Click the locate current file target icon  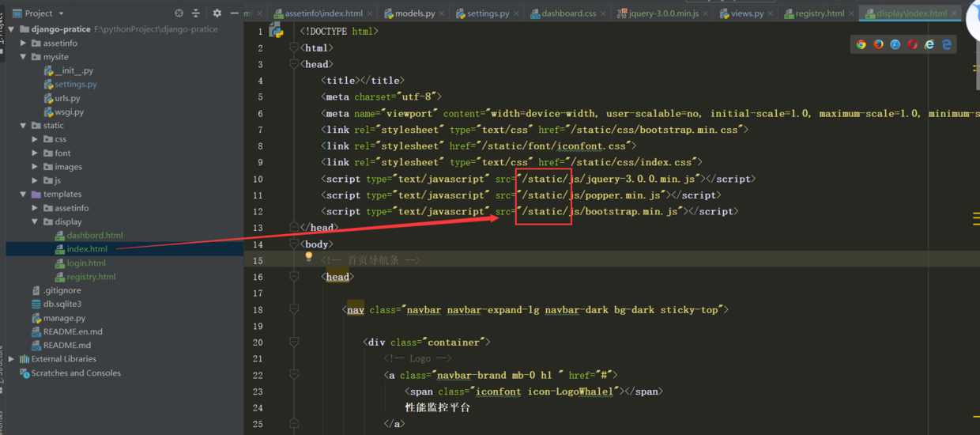pyautogui.click(x=179, y=13)
